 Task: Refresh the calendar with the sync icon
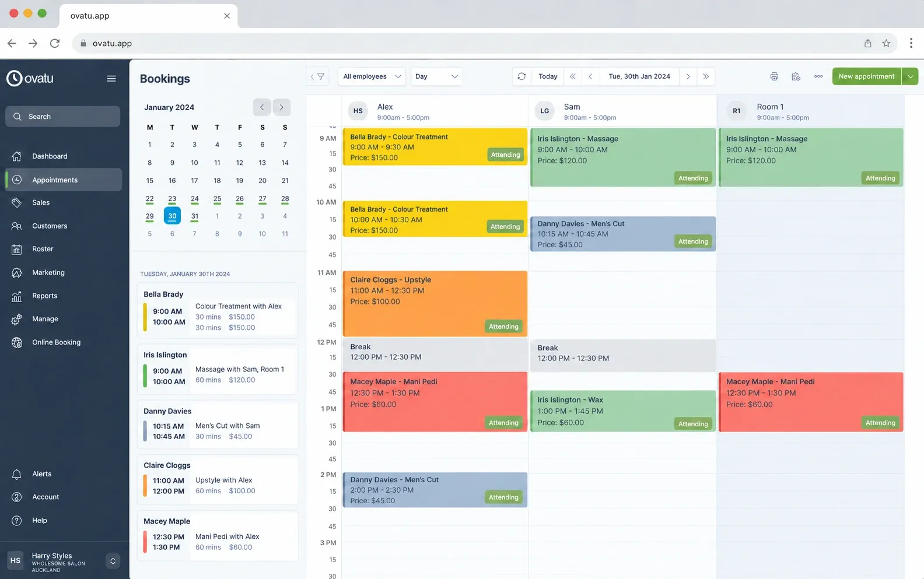tap(521, 76)
